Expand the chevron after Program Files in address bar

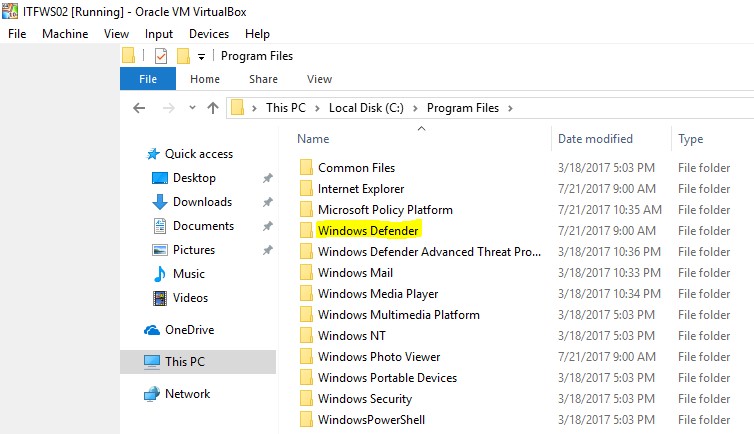pyautogui.click(x=510, y=108)
